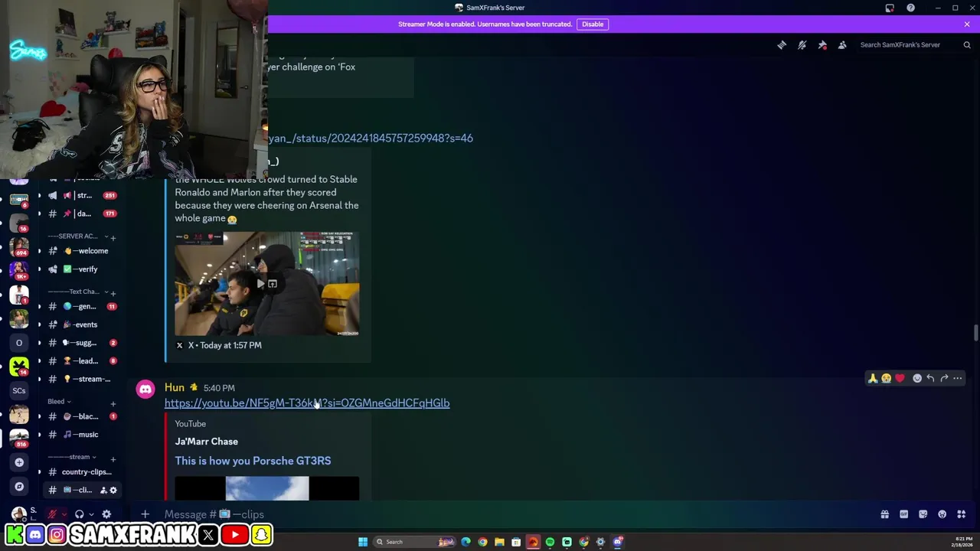The height and width of the screenshot is (551, 980).
Task: Open More options for Hun's message
Action: coord(958,378)
